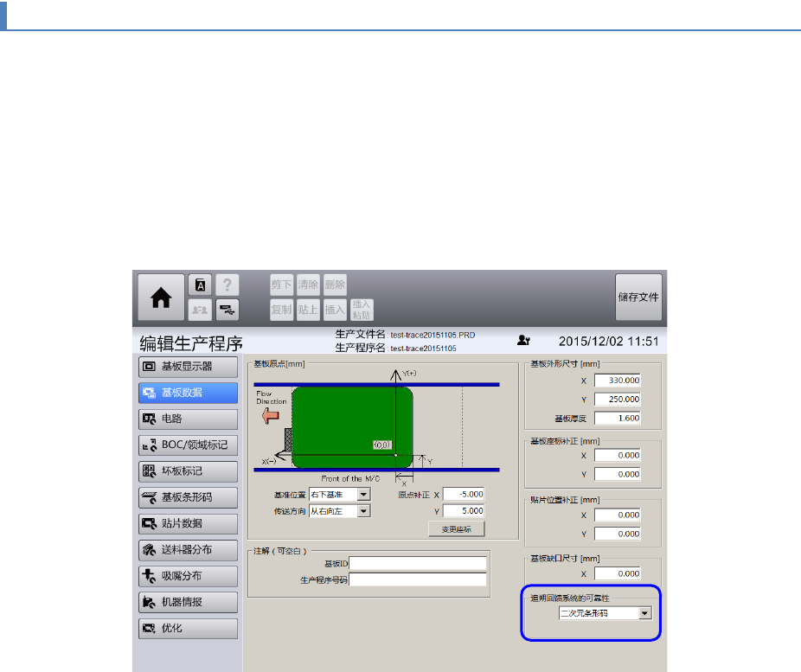Select the 基板数据 menu item
The image size is (801, 672).
click(188, 393)
